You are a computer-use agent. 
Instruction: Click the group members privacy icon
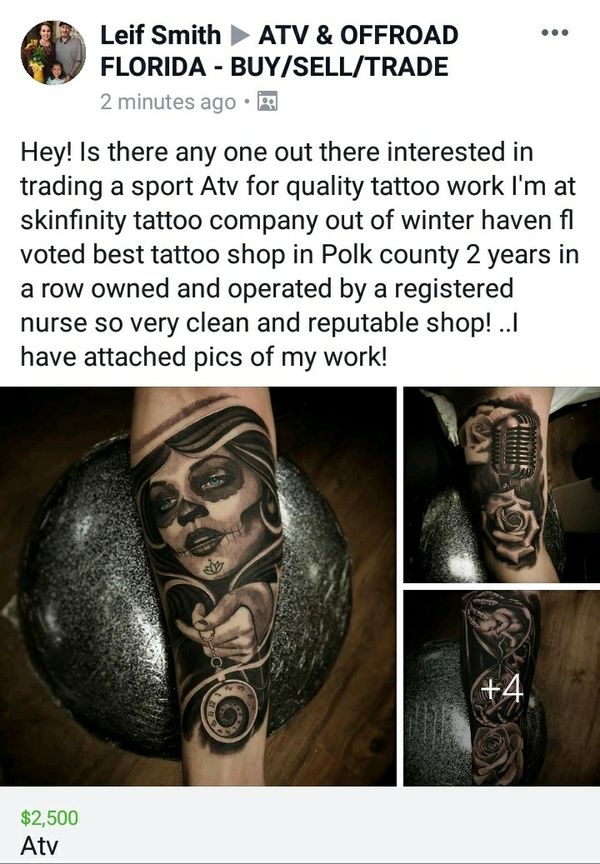click(268, 102)
